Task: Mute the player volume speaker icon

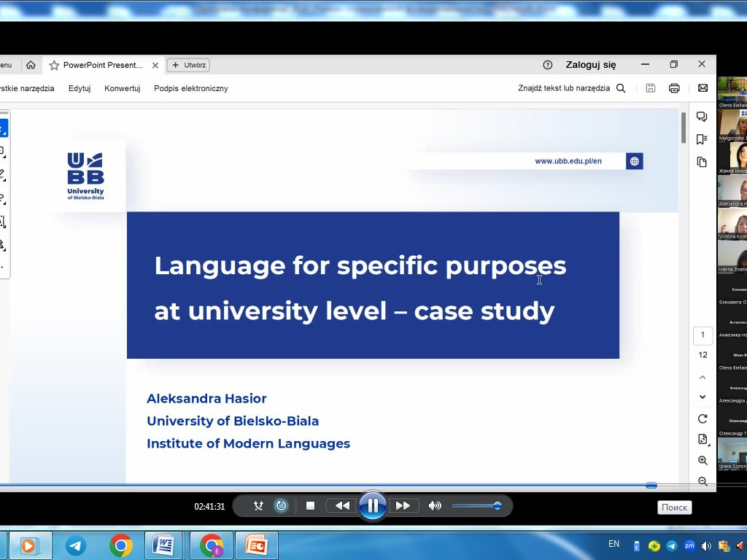Action: click(435, 506)
